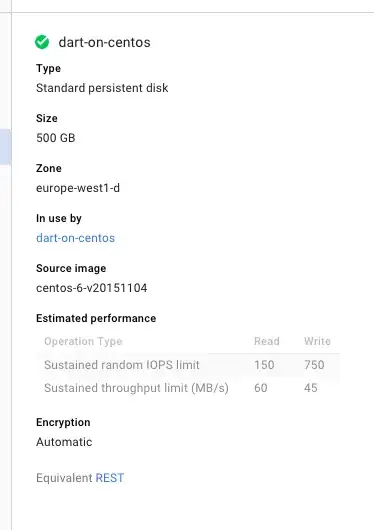Click the Automatic encryption value
The image size is (374, 530).
tap(64, 442)
